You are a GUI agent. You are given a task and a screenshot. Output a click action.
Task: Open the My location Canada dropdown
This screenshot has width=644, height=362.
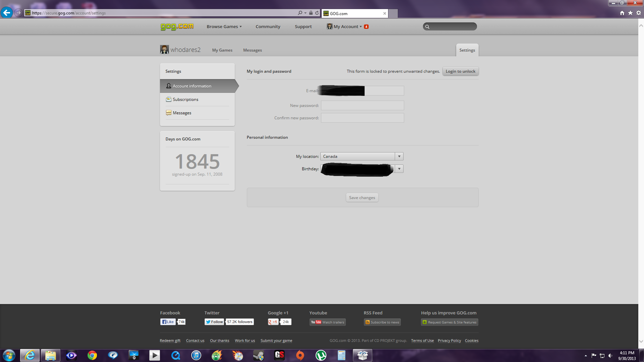(x=362, y=156)
